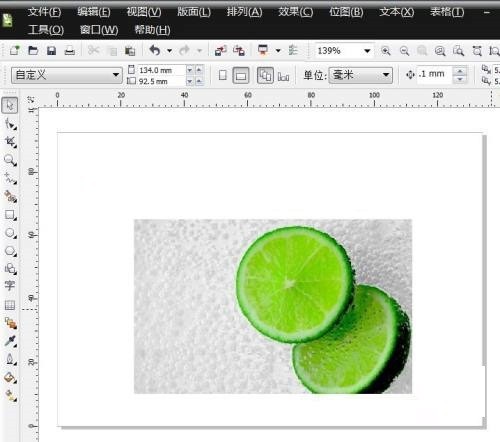The width and height of the screenshot is (500, 442).
Task: Select the Pick tool arrow
Action: 10,105
